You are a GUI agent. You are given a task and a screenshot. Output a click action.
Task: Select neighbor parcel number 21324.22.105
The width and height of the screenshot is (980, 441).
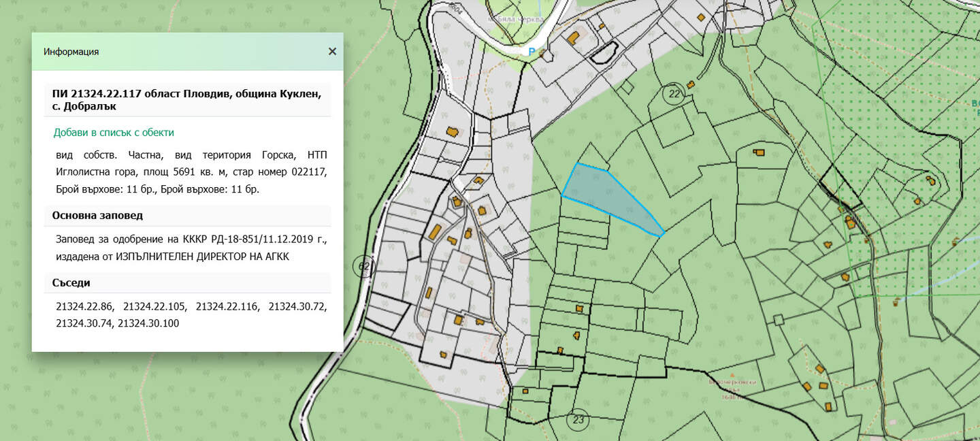(154, 307)
